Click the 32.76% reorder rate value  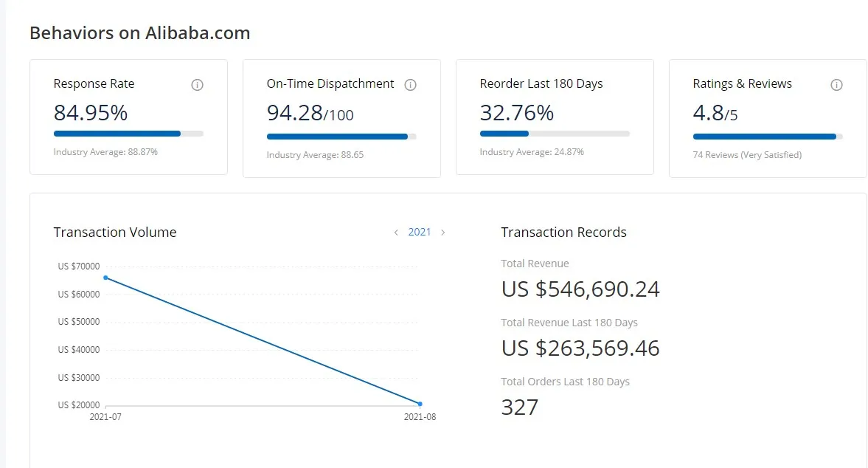point(517,113)
